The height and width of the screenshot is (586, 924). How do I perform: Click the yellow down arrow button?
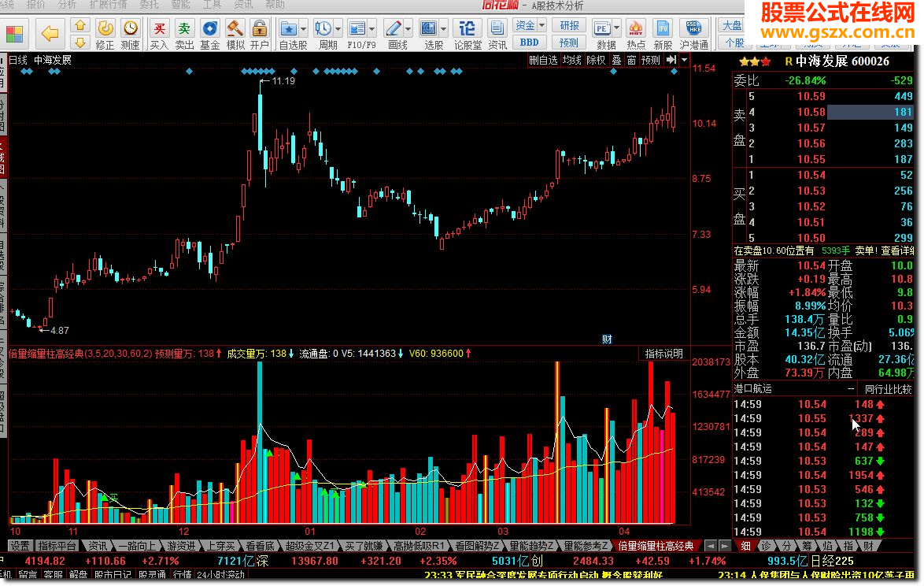(x=80, y=42)
